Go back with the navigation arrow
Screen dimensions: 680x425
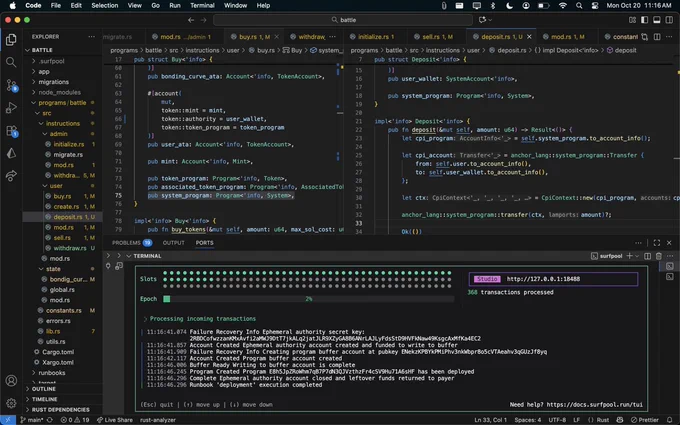[x=191, y=20]
